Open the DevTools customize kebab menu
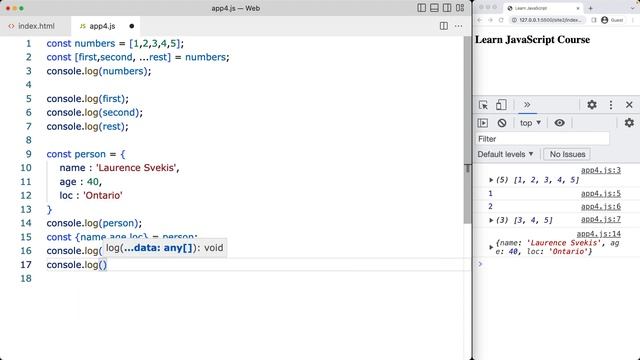The width and height of the screenshot is (640, 360). (611, 105)
